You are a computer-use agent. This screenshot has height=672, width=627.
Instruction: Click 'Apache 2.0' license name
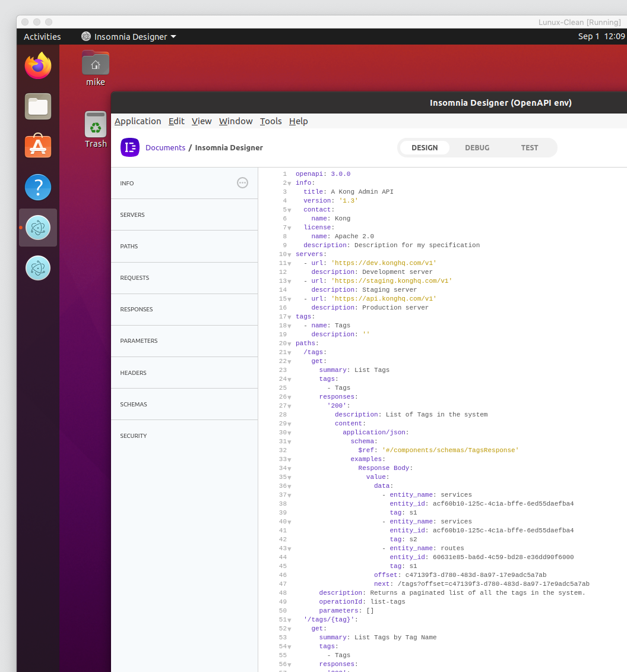(354, 236)
